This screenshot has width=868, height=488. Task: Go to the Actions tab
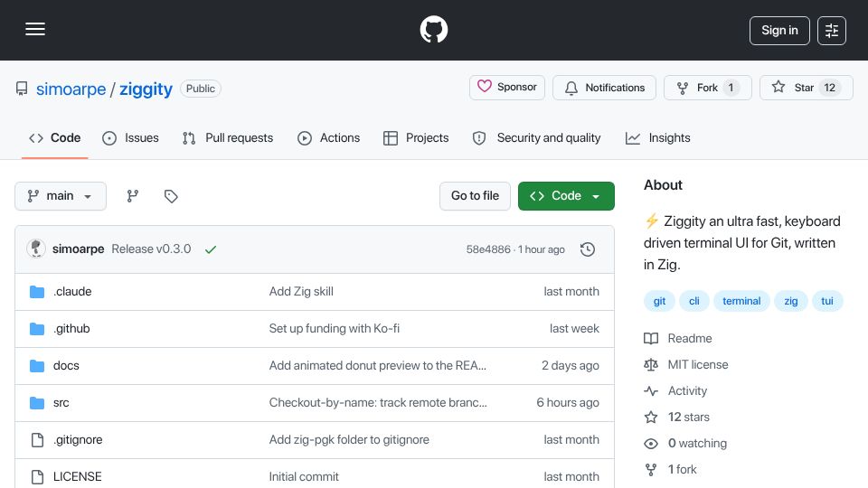(x=329, y=137)
